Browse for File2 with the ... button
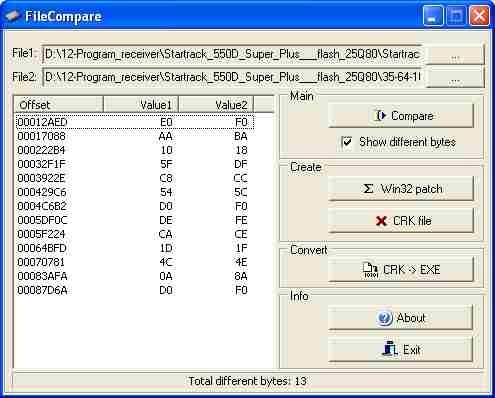Screen dimensions: 495x398 pos(455,78)
